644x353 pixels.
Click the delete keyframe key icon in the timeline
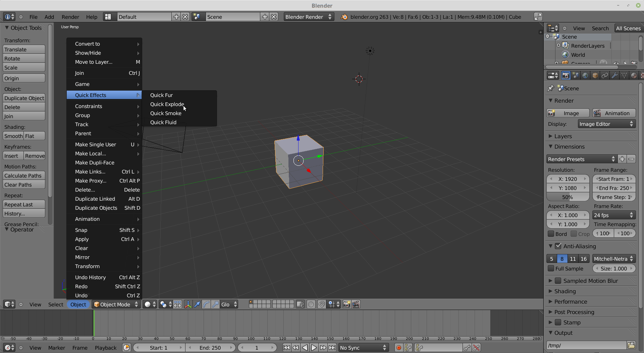476,348
